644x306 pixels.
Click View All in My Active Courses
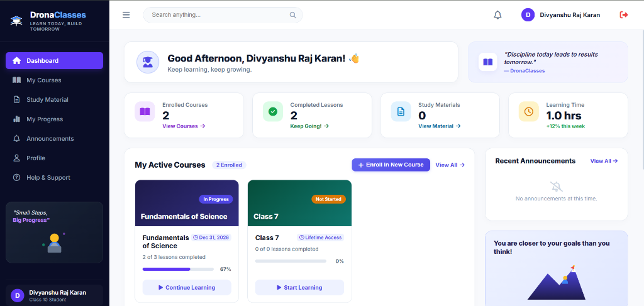pos(450,165)
